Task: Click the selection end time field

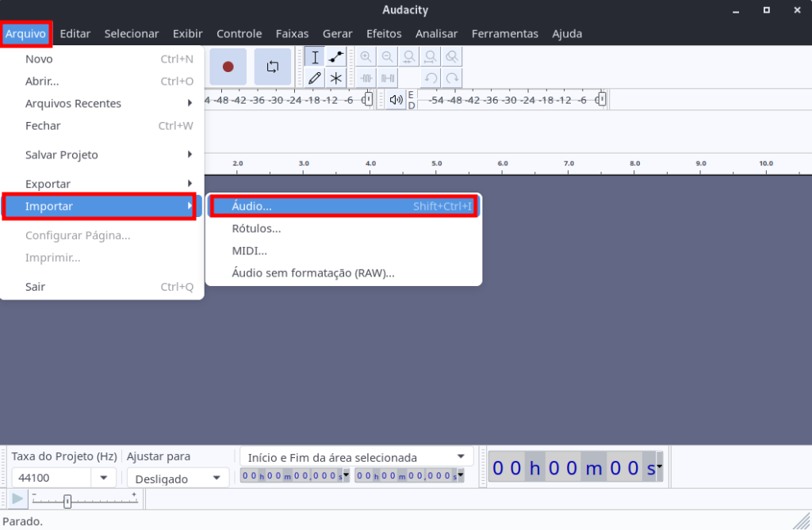Action: click(407, 475)
